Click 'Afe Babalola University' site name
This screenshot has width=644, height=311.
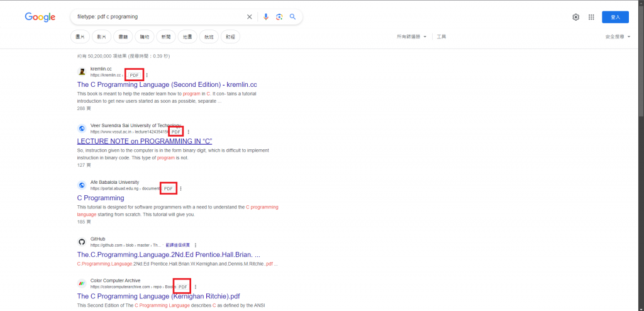[114, 182]
